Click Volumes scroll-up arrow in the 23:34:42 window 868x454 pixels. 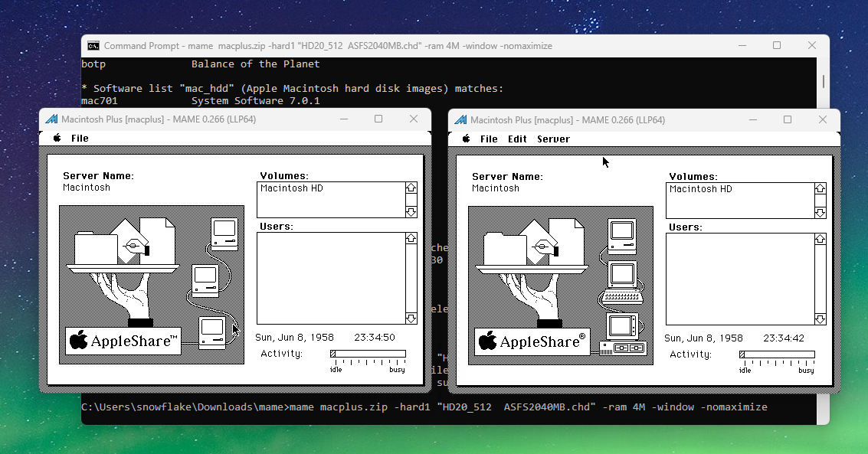pyautogui.click(x=821, y=188)
